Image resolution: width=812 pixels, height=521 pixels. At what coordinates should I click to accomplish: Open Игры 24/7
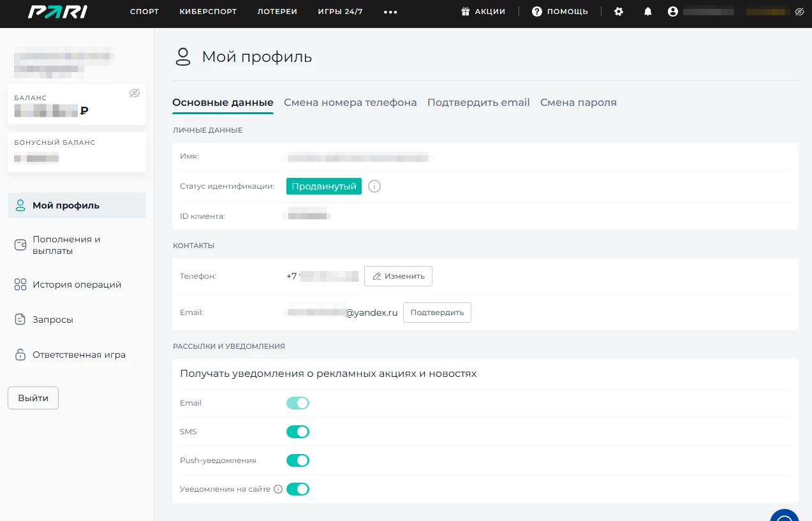[x=340, y=11]
